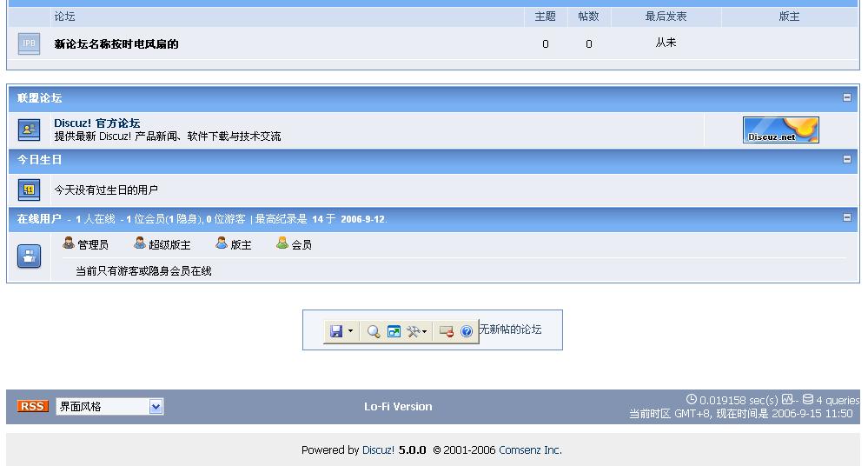
Task: Click the magnifier zoom icon
Action: click(374, 331)
